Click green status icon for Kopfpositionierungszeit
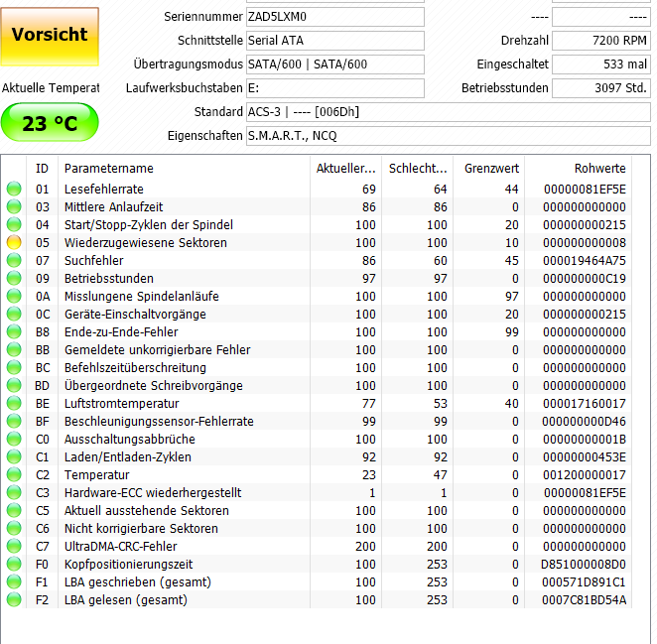Image resolution: width=657 pixels, height=644 pixels. coord(14,565)
